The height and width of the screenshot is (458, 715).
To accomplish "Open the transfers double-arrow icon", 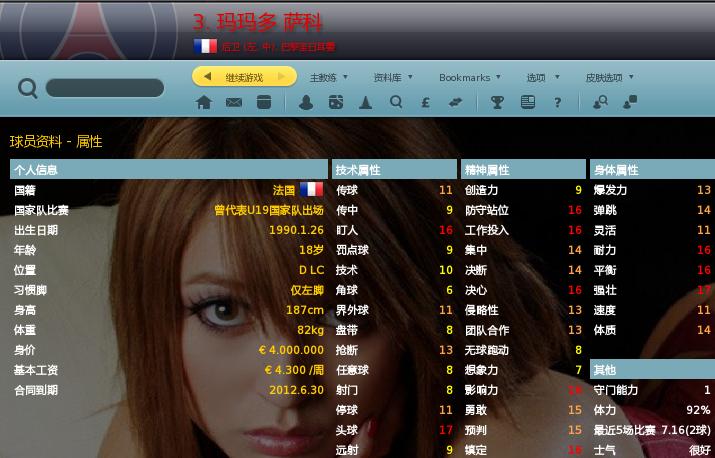I will point(455,102).
